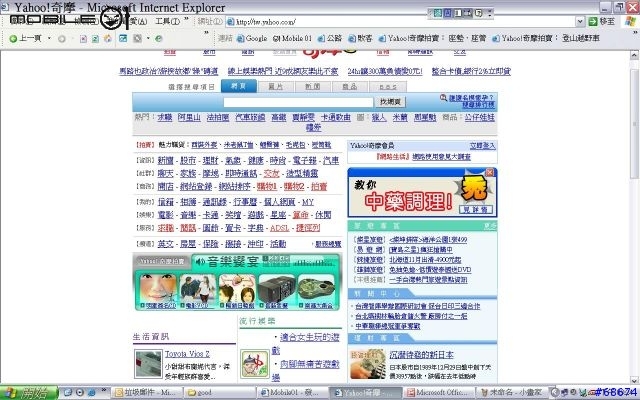
Task: Open the 公路 favorite link
Action: click(329, 38)
